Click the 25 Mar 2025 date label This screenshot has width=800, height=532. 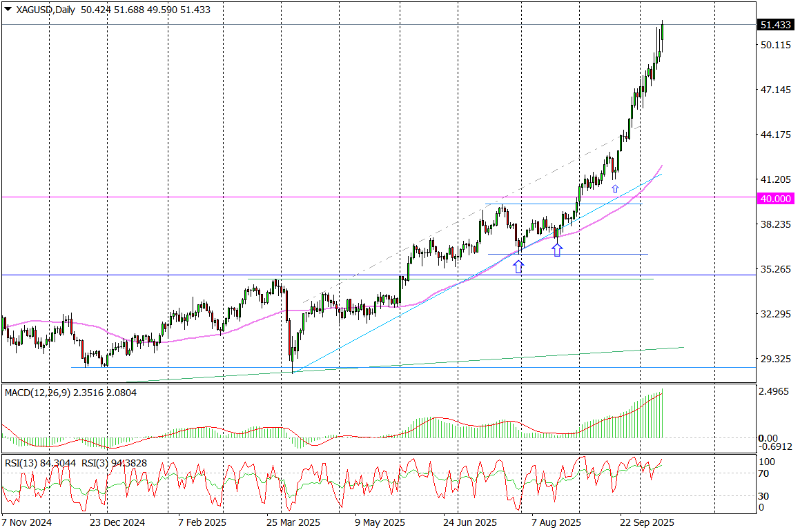tap(292, 522)
